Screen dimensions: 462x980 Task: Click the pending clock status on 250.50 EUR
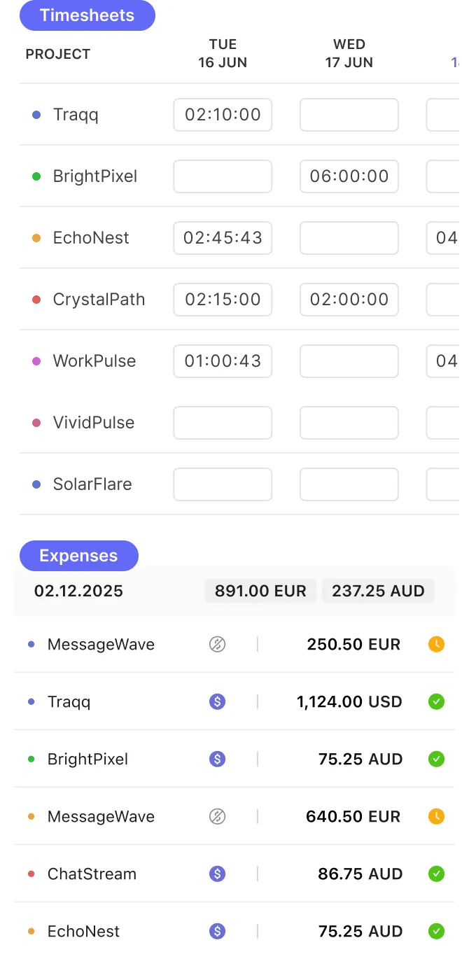[x=437, y=644]
